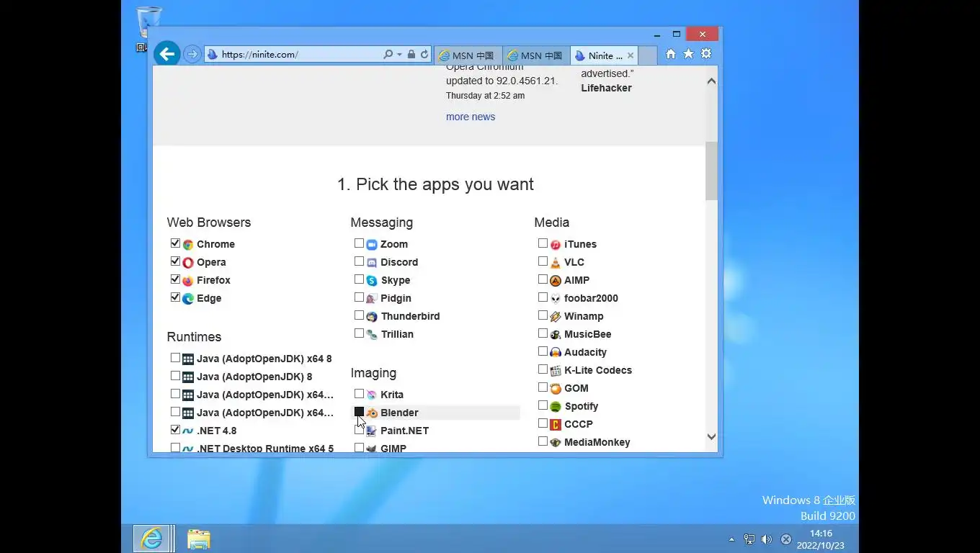Open browser Home page icon
Screen dimensions: 980x553
671,54
